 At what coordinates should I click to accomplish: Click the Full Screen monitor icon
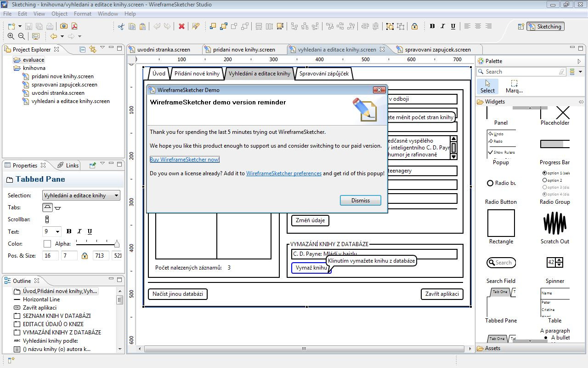[36, 36]
